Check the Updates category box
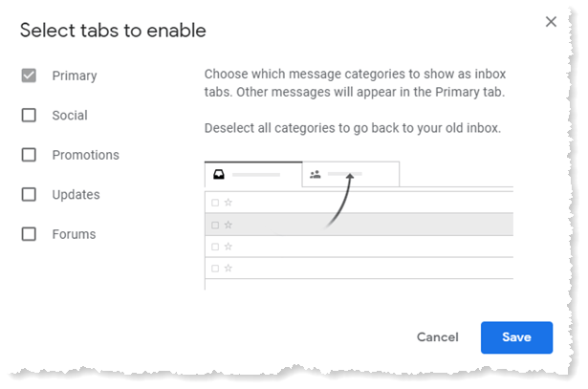This screenshot has width=588, height=389. 30,194
